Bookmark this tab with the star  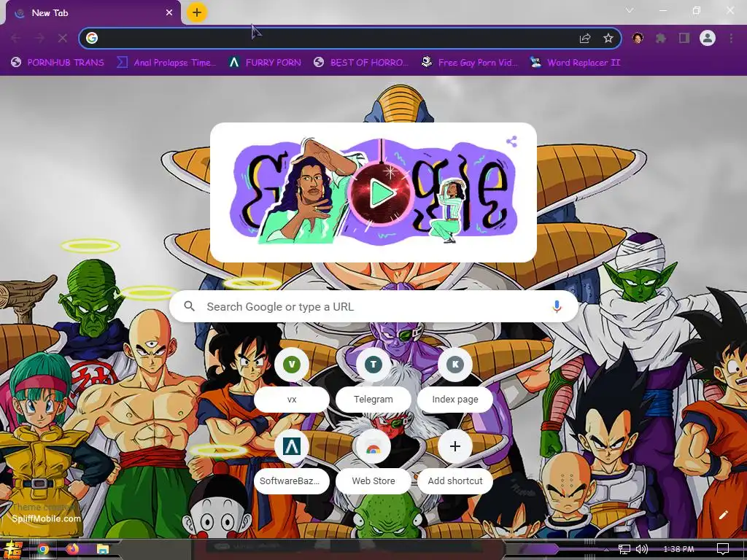tap(608, 38)
